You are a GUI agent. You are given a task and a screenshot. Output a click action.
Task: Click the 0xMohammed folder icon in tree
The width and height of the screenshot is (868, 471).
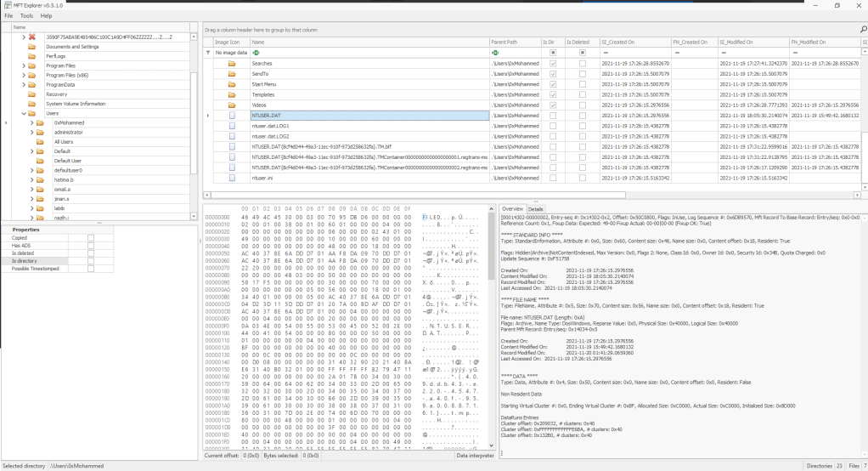[39, 122]
